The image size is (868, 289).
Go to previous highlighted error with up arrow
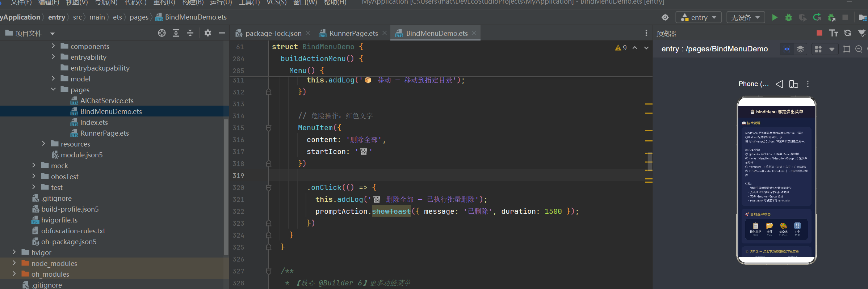click(635, 48)
